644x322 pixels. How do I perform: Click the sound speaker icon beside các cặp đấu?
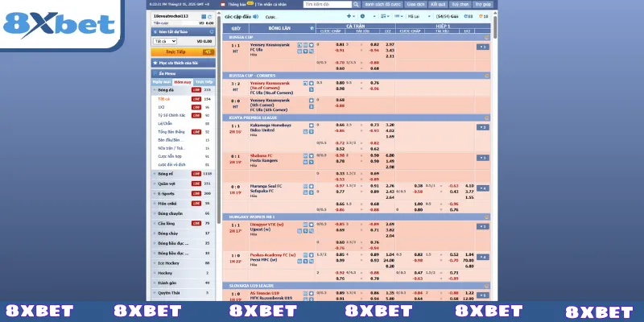255,16
